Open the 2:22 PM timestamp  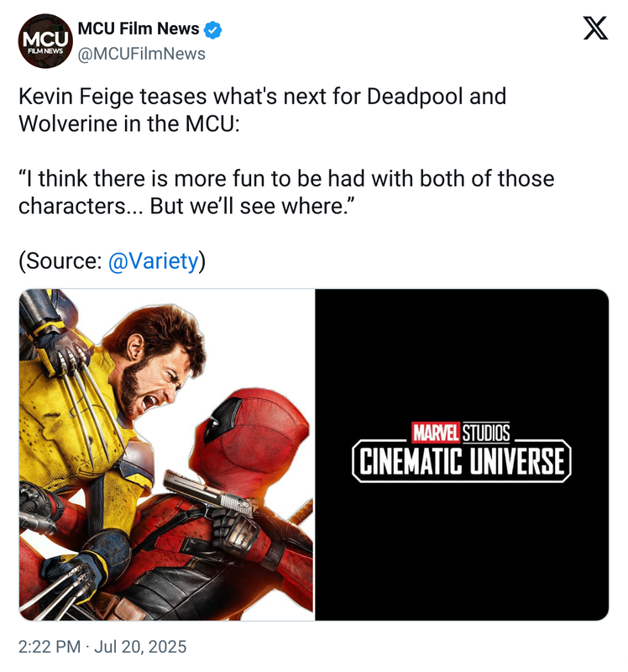click(x=50, y=647)
